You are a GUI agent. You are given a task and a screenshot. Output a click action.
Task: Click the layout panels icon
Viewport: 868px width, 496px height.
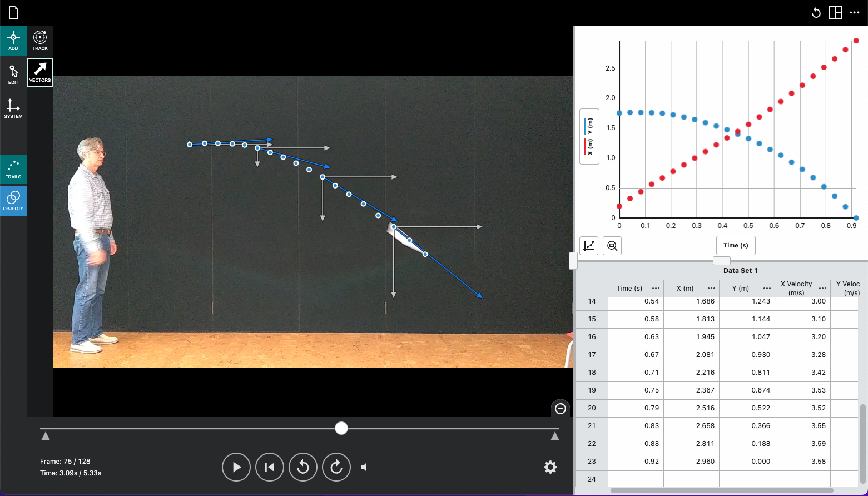point(835,13)
